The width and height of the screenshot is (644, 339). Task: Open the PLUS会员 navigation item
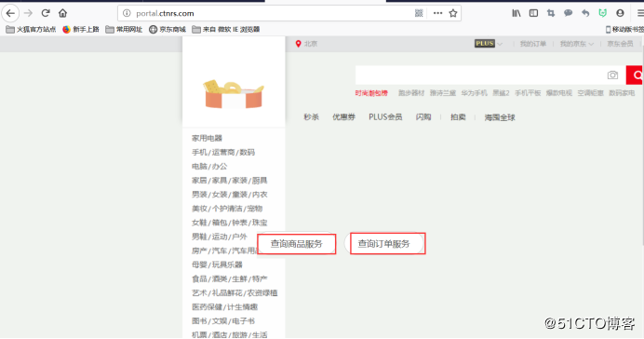[385, 117]
